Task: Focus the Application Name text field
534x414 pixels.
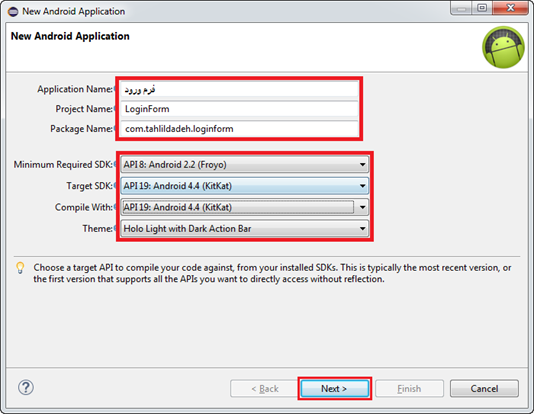Action: (239, 90)
